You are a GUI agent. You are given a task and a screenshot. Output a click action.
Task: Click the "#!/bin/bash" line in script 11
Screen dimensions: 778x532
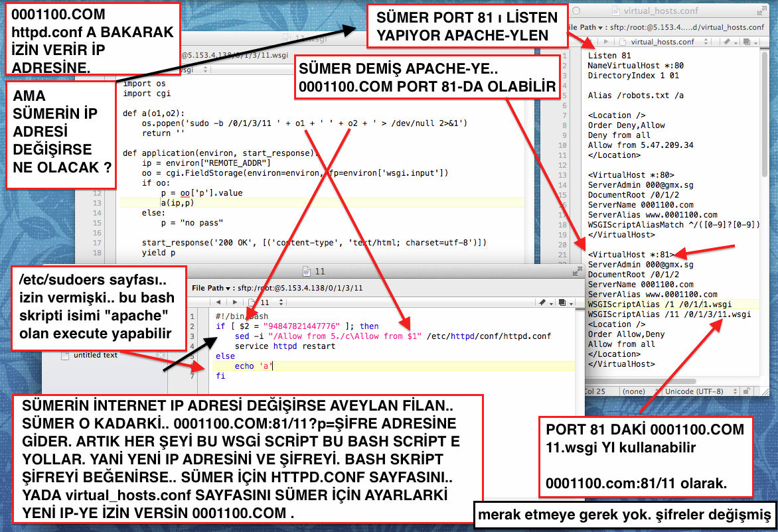[242, 316]
